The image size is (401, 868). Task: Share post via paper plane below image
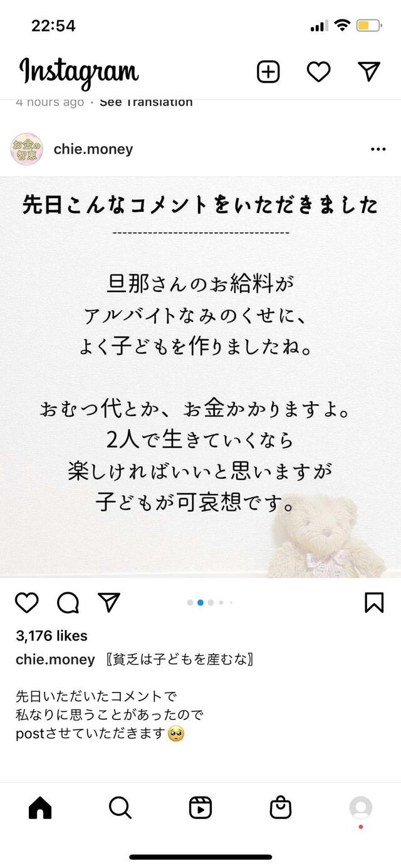(x=109, y=602)
